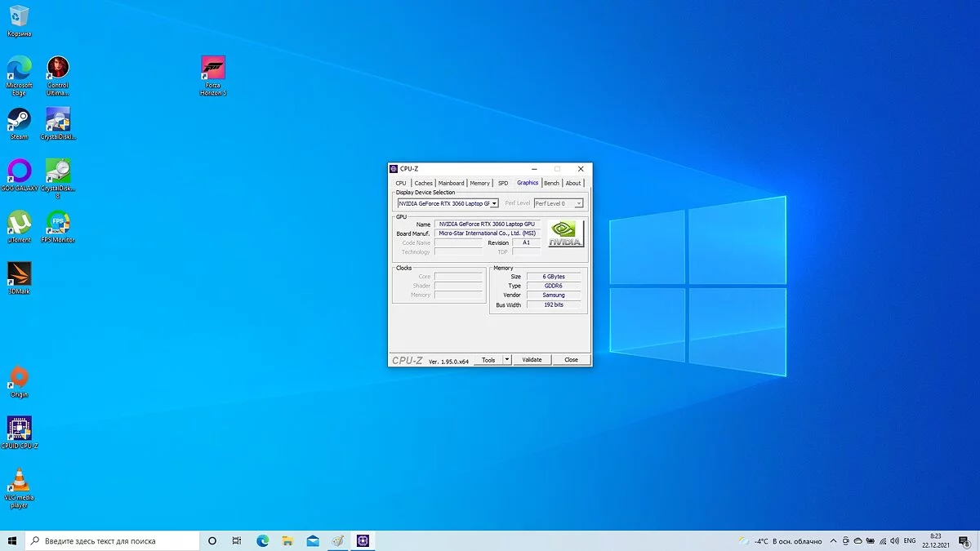
Task: Open the Memory tab in CPU-Z
Action: 480,183
